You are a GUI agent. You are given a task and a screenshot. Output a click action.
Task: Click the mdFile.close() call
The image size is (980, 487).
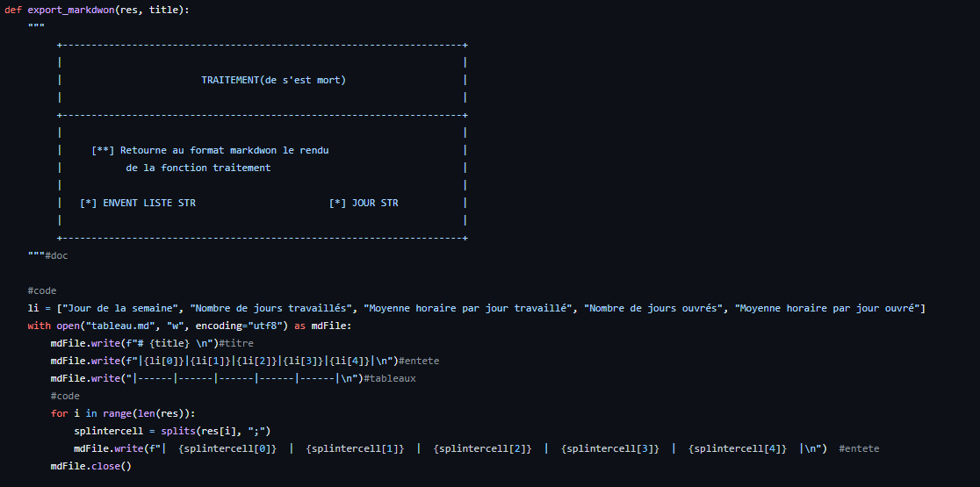point(91,465)
